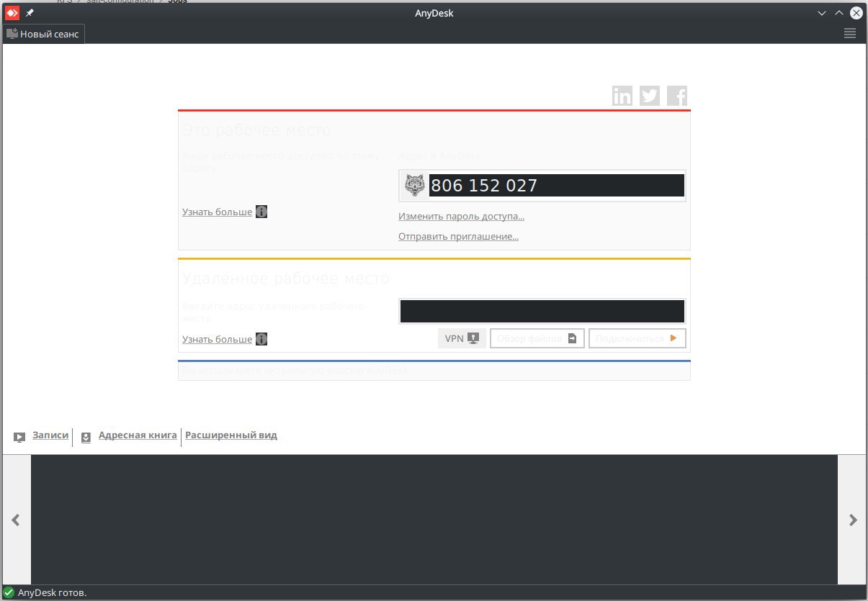Click the address book icon
The width and height of the screenshot is (868, 601).
click(86, 437)
